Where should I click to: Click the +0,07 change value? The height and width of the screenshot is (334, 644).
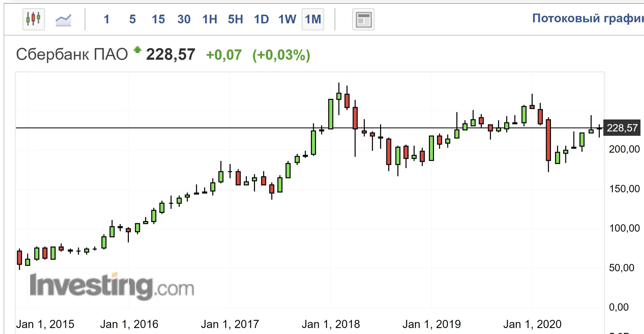(x=224, y=55)
